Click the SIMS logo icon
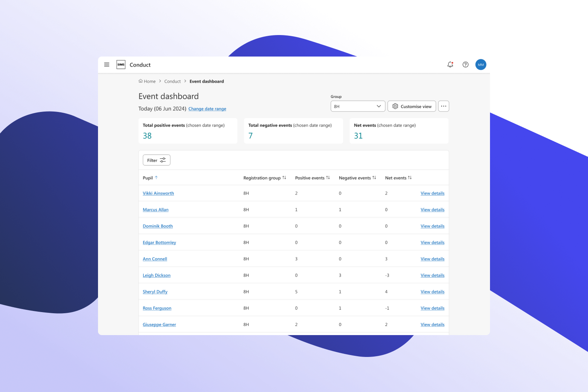 tap(121, 65)
